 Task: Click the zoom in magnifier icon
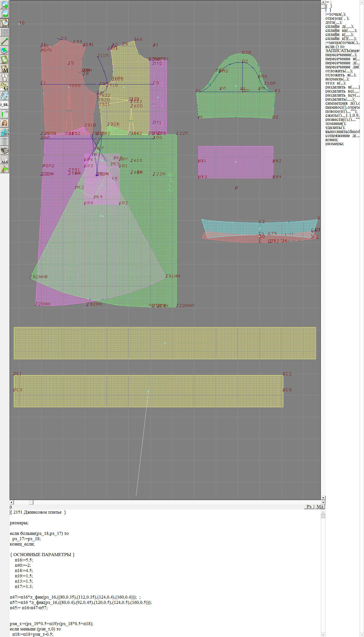(x=5, y=4)
